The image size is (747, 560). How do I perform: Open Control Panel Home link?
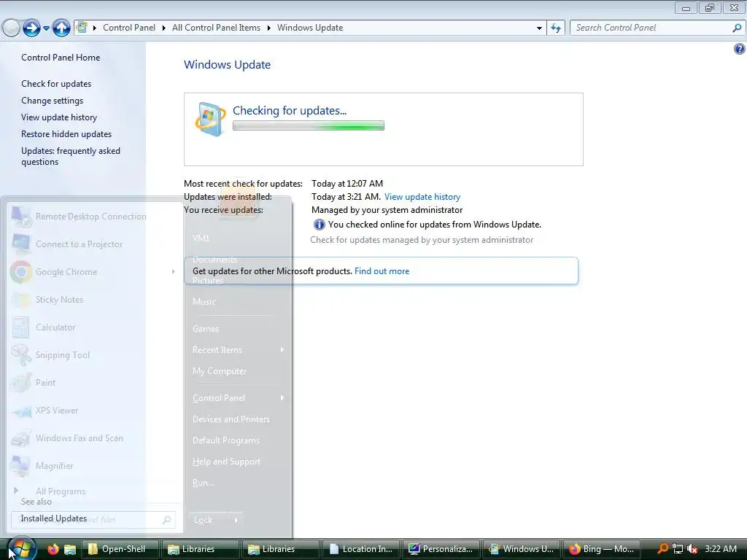(x=61, y=58)
